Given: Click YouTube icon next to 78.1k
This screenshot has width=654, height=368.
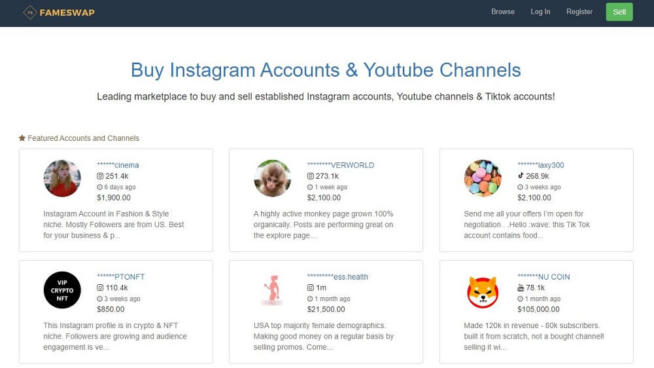Looking at the screenshot, I should point(521,287).
